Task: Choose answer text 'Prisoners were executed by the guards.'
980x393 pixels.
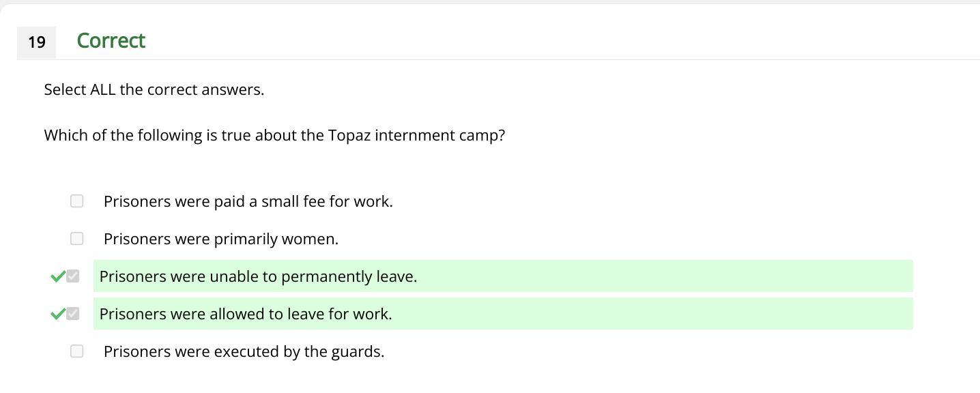Action: click(x=244, y=351)
